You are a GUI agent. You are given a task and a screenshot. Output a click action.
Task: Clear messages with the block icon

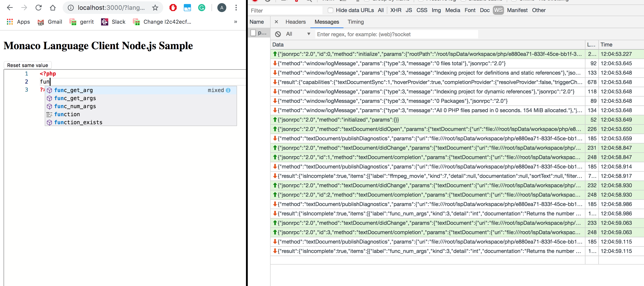(278, 34)
